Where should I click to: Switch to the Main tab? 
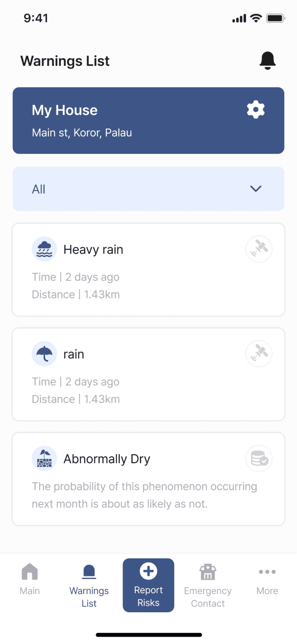point(30,579)
